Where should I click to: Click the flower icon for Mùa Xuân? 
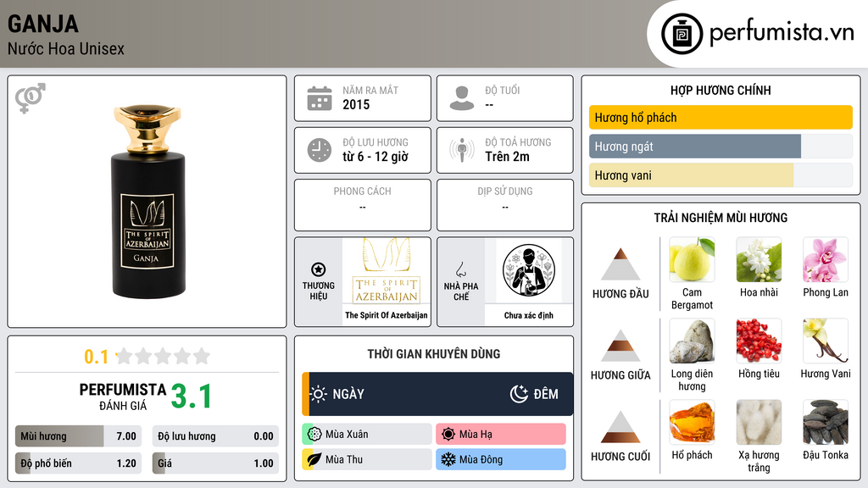point(314,435)
